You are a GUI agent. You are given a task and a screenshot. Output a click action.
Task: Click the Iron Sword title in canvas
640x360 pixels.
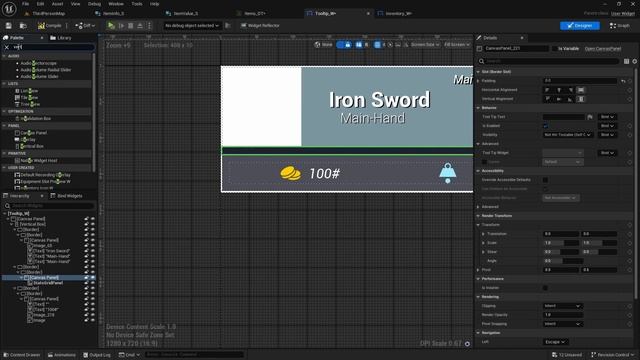click(379, 100)
